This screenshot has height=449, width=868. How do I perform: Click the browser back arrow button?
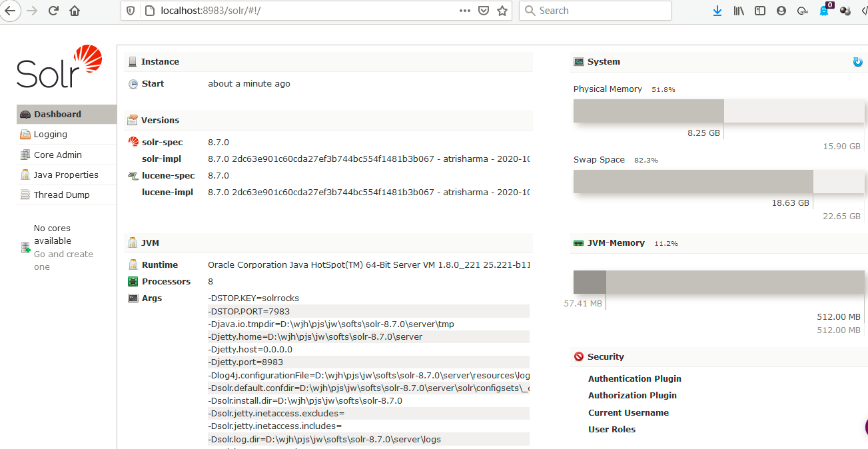[10, 11]
